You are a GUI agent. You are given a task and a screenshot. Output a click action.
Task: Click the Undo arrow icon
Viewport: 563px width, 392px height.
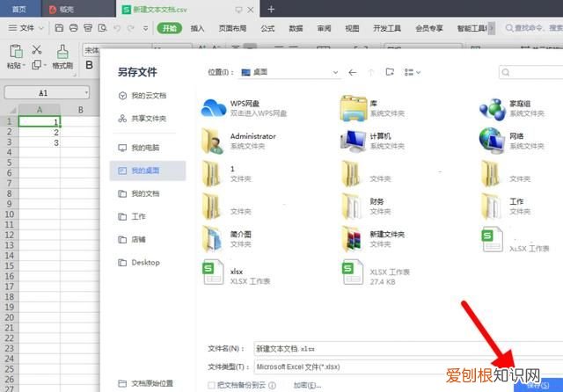117,28
